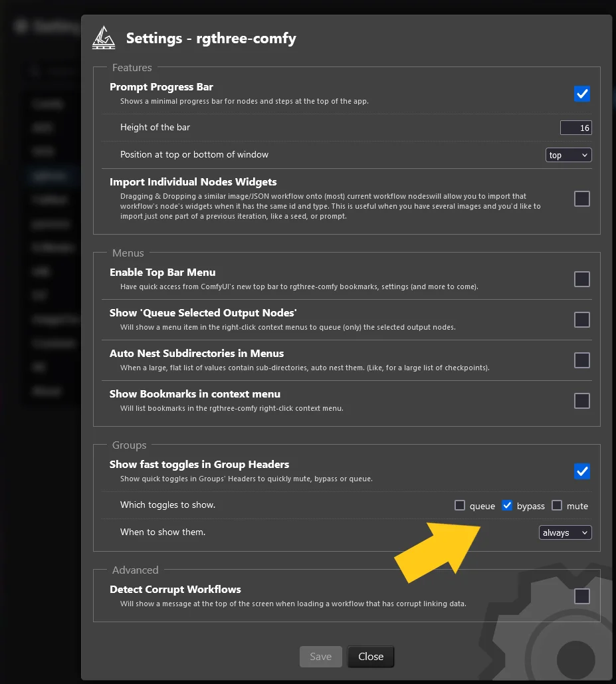Enable the Import Individual Nodes Widgets checkbox
The width and height of the screenshot is (616, 684).
[x=581, y=199]
